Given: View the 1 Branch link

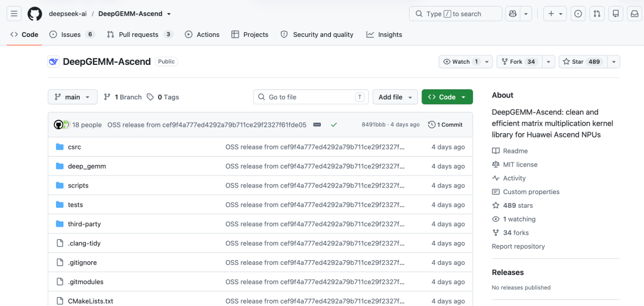Looking at the screenshot, I should tap(123, 97).
